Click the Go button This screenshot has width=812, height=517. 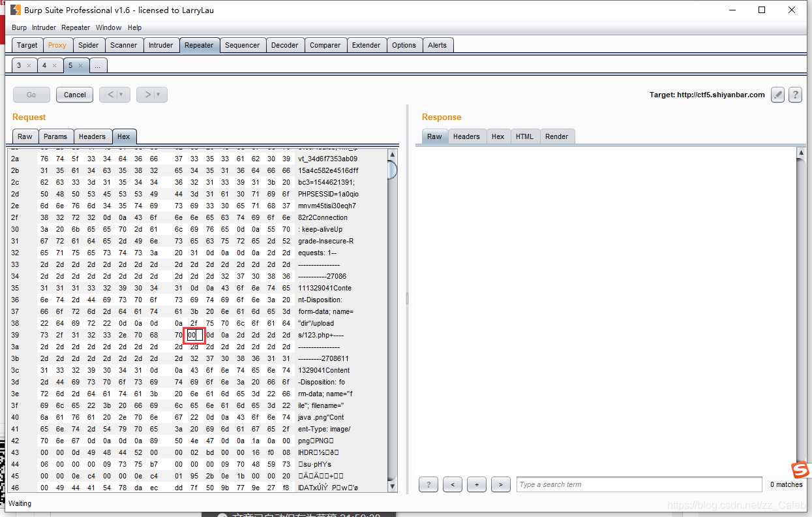click(x=31, y=95)
